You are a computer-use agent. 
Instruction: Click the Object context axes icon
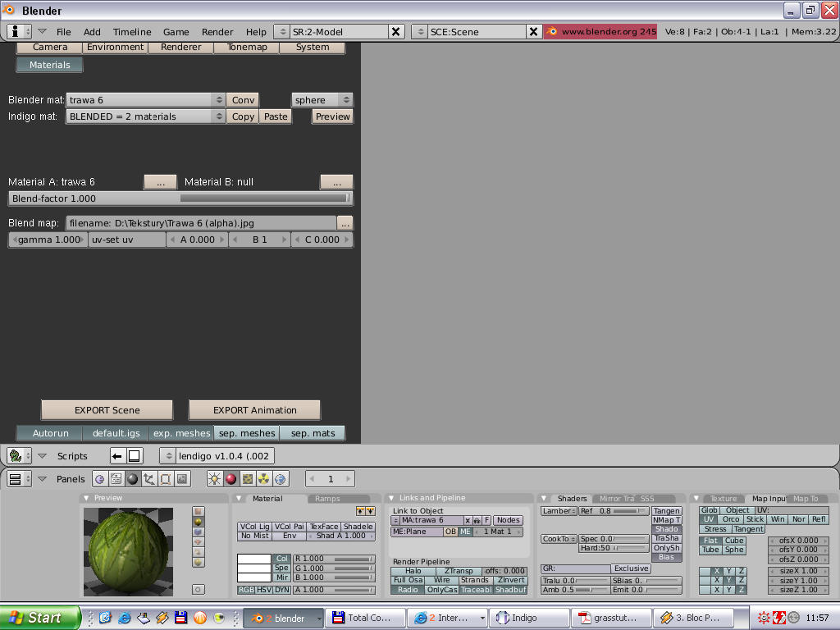pyautogui.click(x=148, y=479)
